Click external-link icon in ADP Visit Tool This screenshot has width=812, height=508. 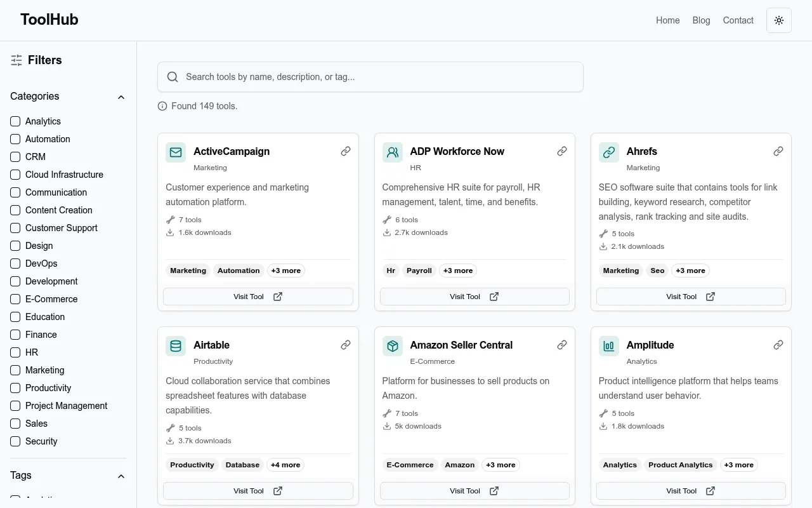click(494, 297)
